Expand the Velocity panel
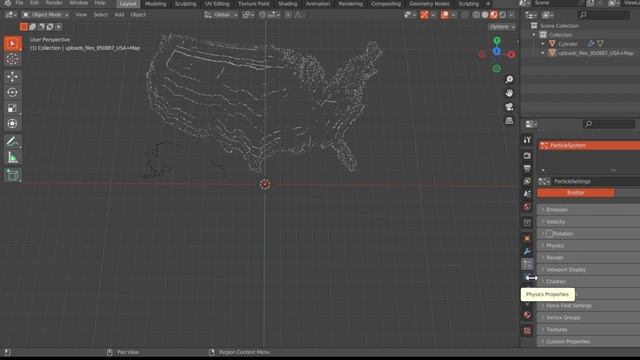640x360 pixels. pyautogui.click(x=588, y=222)
